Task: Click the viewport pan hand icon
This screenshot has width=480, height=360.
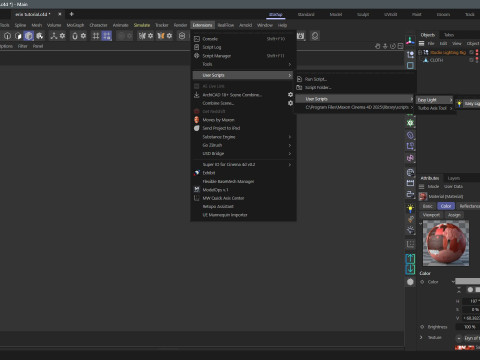Action: point(377,46)
